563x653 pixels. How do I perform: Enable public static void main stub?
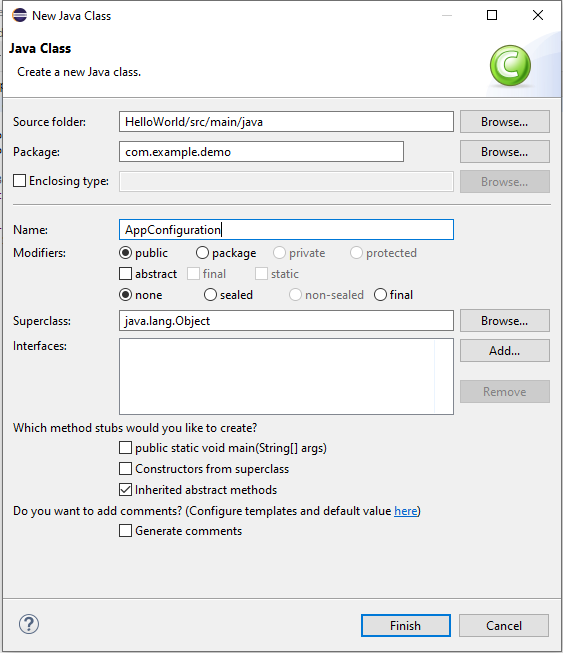[125, 448]
